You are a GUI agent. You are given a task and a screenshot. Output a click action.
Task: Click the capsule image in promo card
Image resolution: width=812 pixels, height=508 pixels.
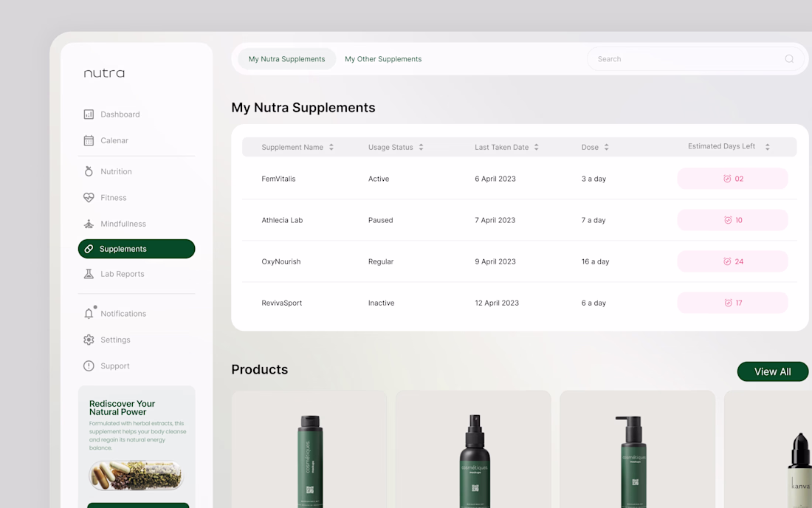(137, 476)
